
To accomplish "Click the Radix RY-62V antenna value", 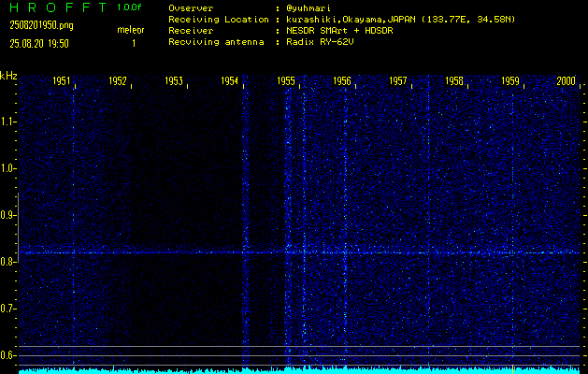I will [x=320, y=42].
